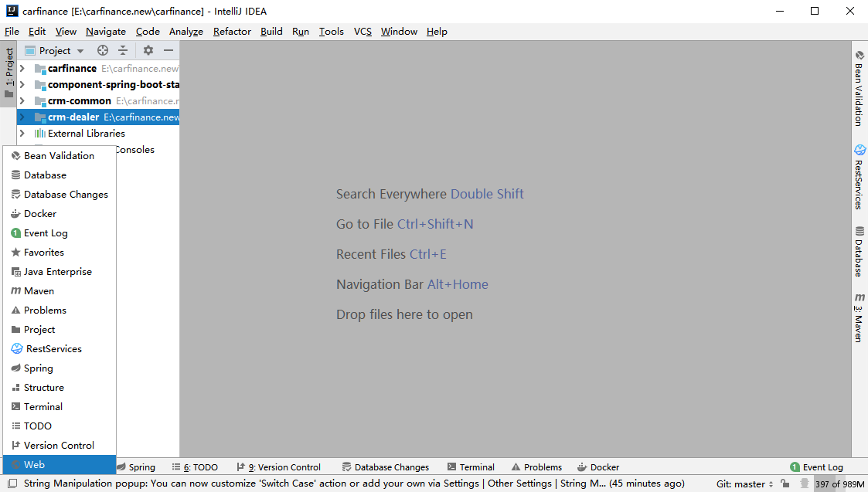This screenshot has height=492, width=868.
Task: Select the crm-common module row
Action: point(79,101)
